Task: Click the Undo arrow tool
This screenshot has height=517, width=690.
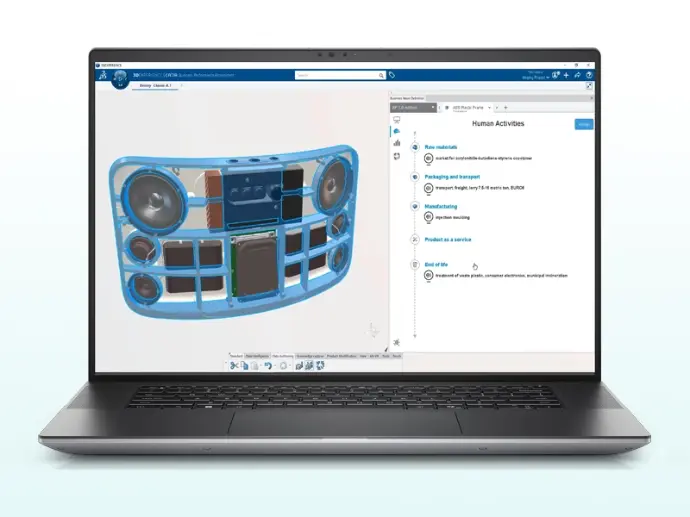Action: 268,366
